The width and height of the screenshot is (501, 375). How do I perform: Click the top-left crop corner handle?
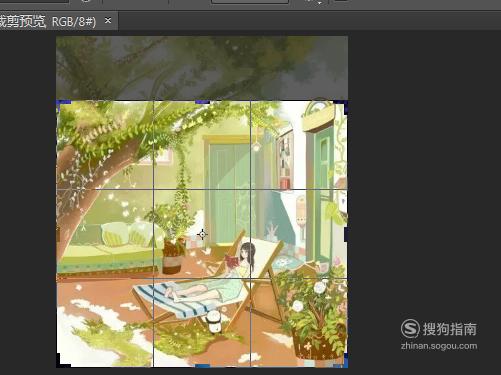(63, 106)
